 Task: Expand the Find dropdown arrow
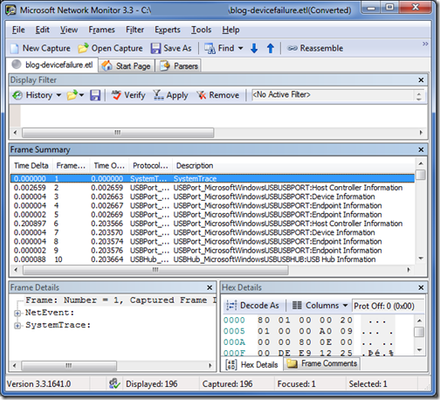[x=240, y=48]
